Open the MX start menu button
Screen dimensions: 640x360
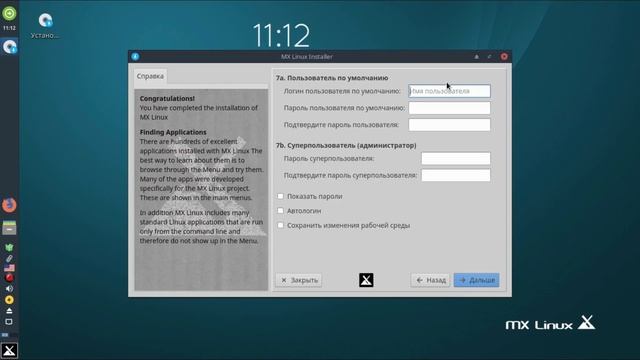pos(9,350)
